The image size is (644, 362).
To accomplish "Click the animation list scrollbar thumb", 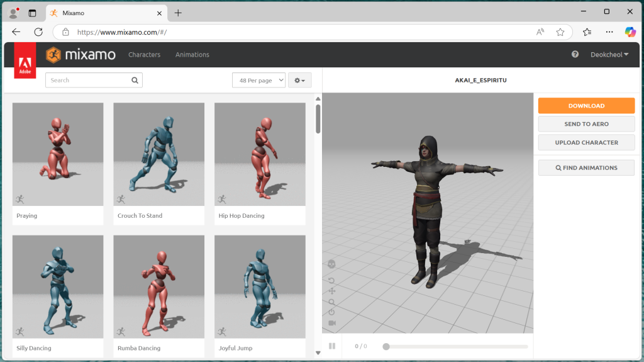I will 318,119.
